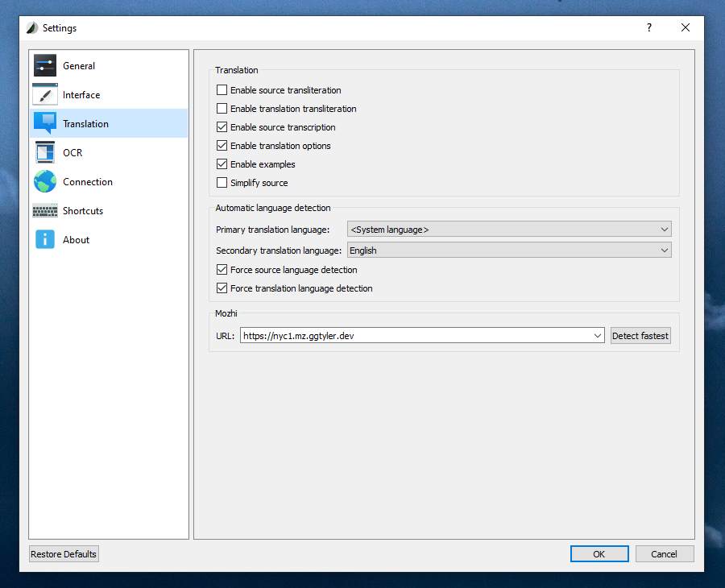Go to the Connection page label
The height and width of the screenshot is (588, 725).
87,182
